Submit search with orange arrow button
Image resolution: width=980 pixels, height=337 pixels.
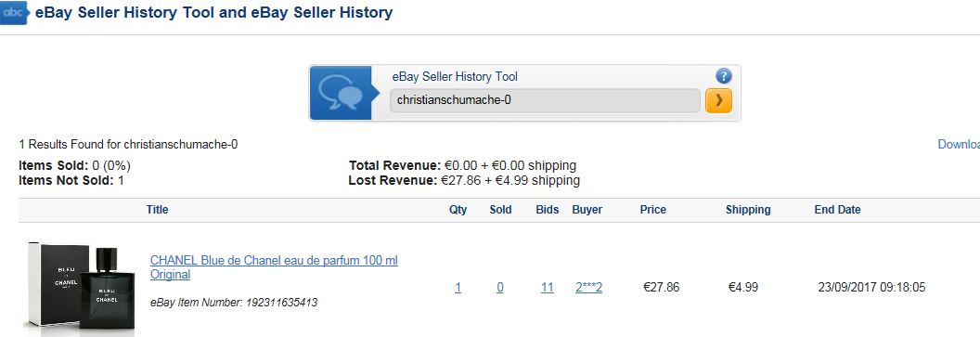[x=718, y=100]
